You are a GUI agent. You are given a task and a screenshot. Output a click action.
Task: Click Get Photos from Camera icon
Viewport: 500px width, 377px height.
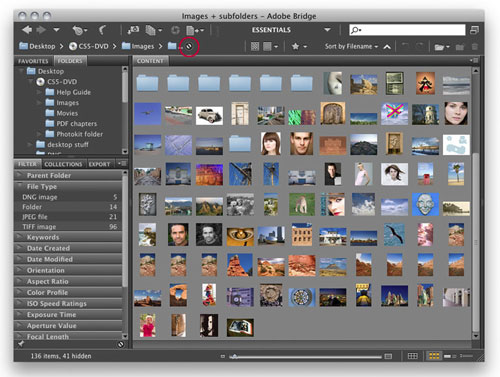point(133,30)
